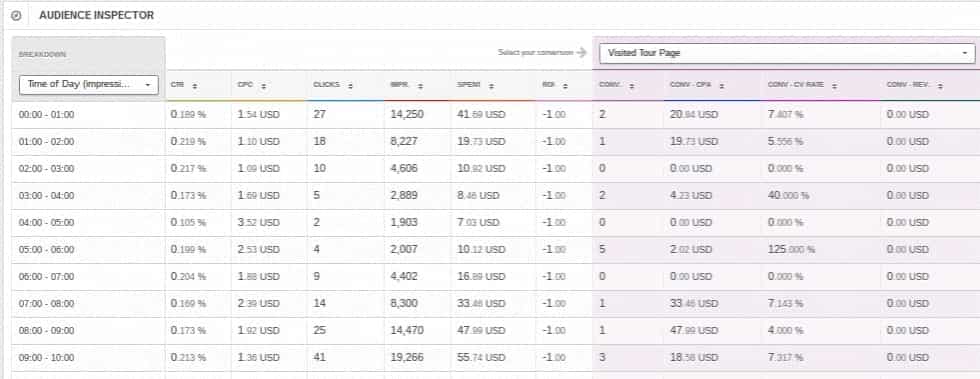The width and height of the screenshot is (980, 379).
Task: Click the BREAKDOWN label
Action: tap(42, 54)
